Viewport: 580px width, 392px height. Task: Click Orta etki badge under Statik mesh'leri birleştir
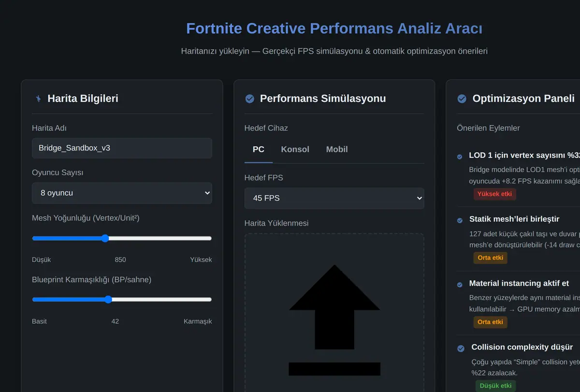(x=490, y=258)
